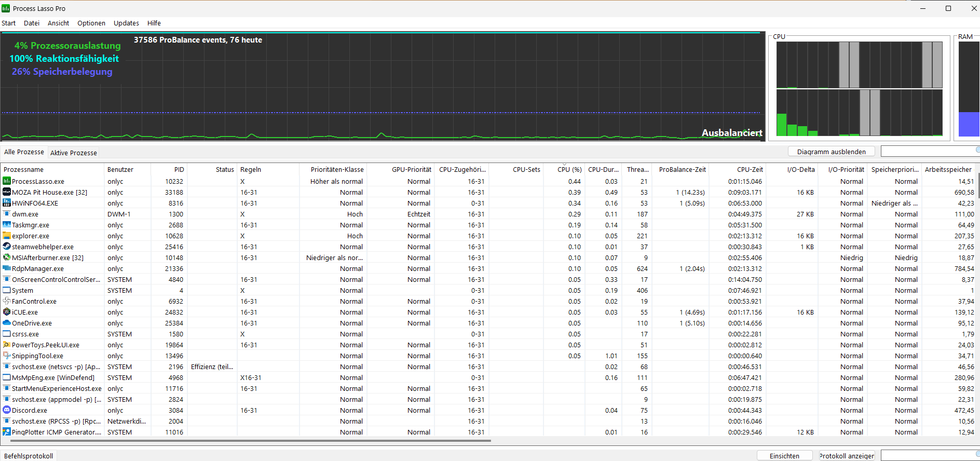
Task: Open the Updates menu
Action: (126, 23)
